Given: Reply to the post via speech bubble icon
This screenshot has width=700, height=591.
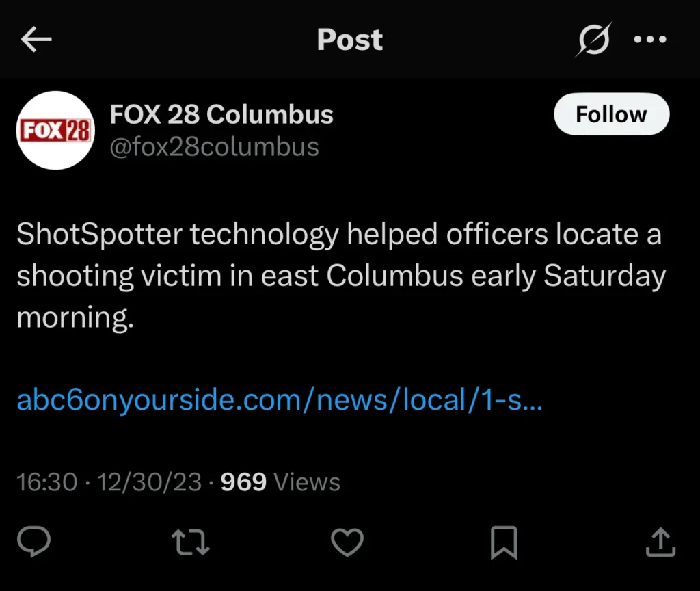Looking at the screenshot, I should 33,544.
